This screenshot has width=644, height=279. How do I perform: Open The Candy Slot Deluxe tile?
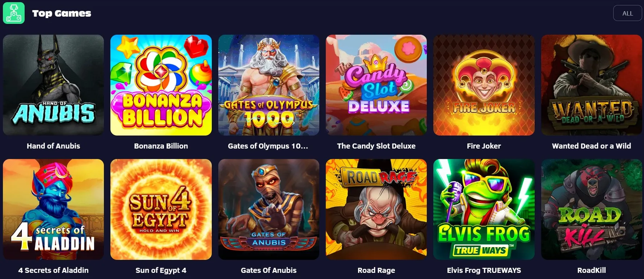click(376, 85)
